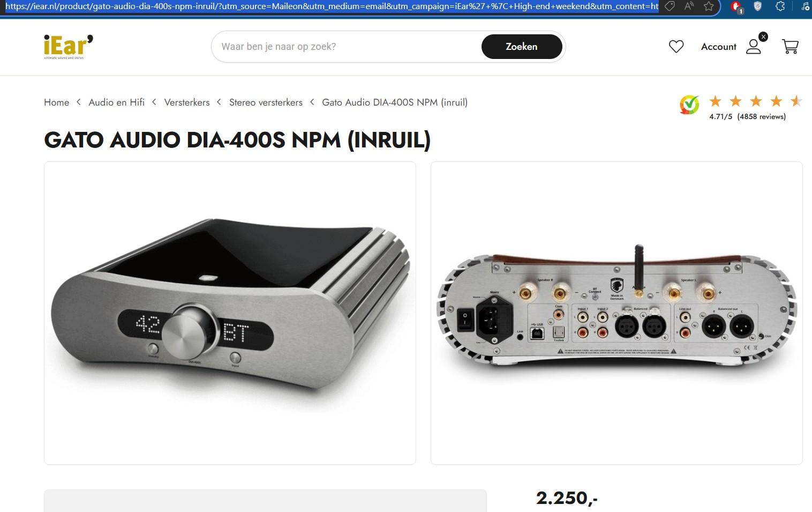Click the Zoeken search button
This screenshot has height=512, width=812.
[x=522, y=47]
